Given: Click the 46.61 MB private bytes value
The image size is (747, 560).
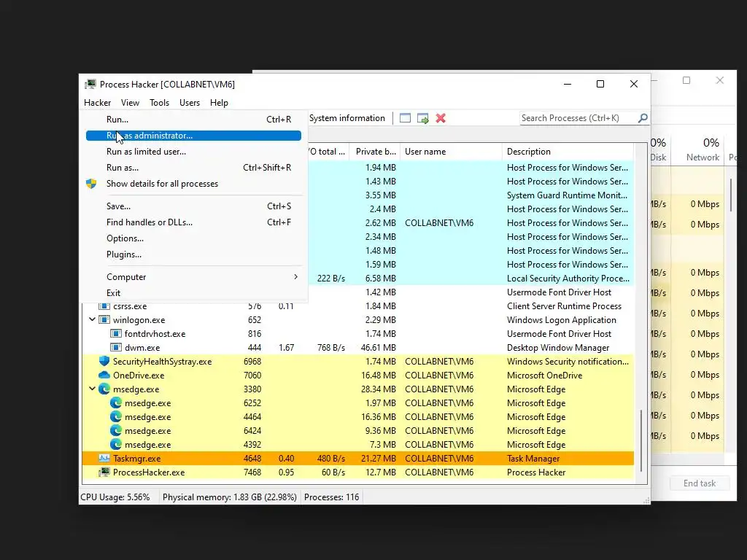Looking at the screenshot, I should coord(379,348).
